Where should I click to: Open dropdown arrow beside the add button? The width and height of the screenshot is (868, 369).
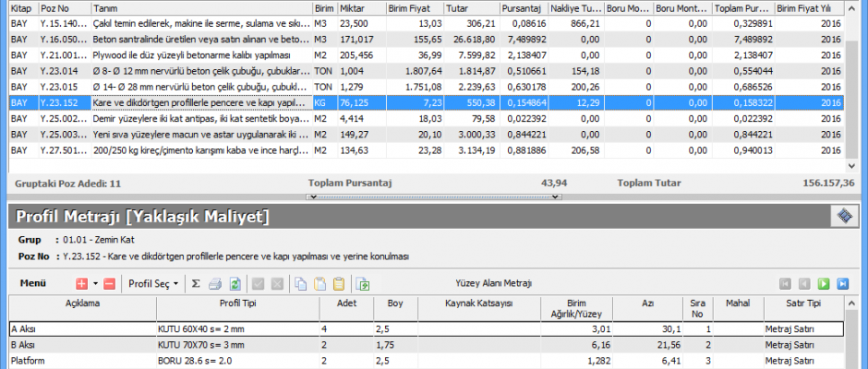pos(94,284)
